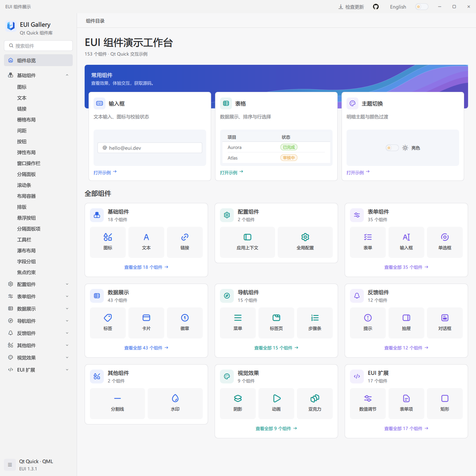Click 检查更新 in the title bar
Screen dimensions: 476x476
pos(351,7)
